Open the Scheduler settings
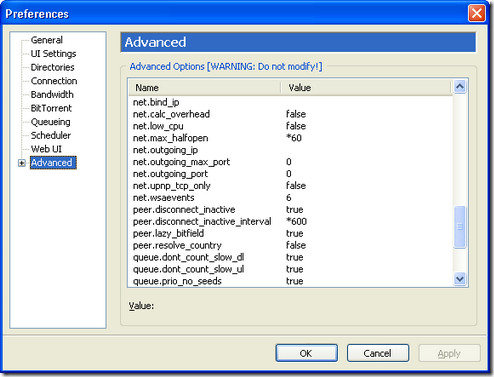494x377 pixels. point(51,136)
